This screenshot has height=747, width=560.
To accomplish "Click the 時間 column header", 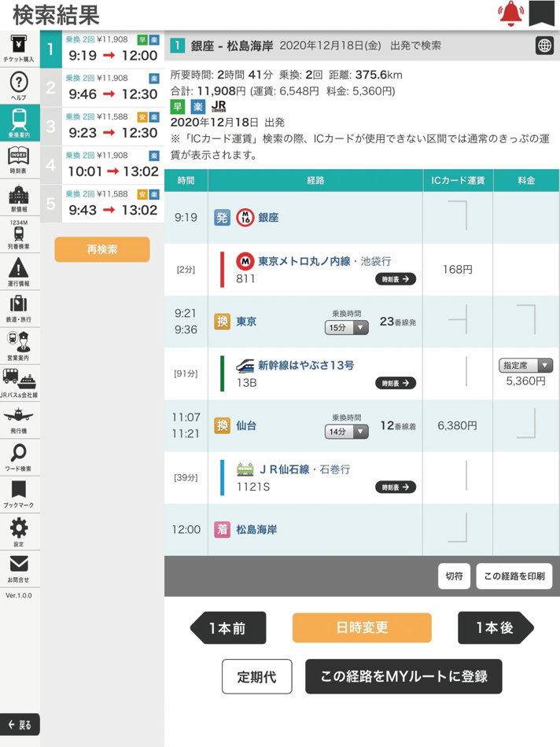I will tap(186, 181).
